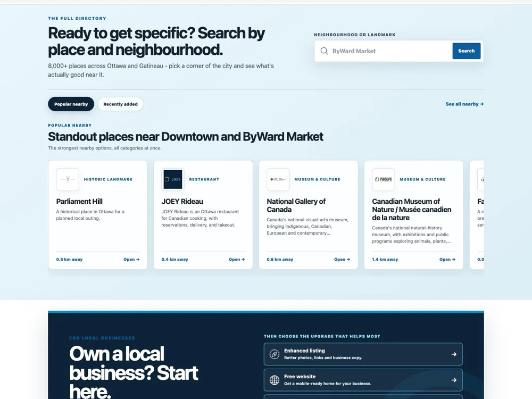Click the Enhanced listing upgrade title
The width and height of the screenshot is (532, 399).
point(304,351)
